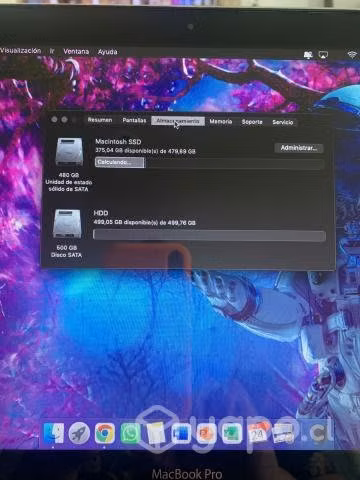Open Finder from the dock
Viewport: 360px width, 480px height.
(53, 433)
